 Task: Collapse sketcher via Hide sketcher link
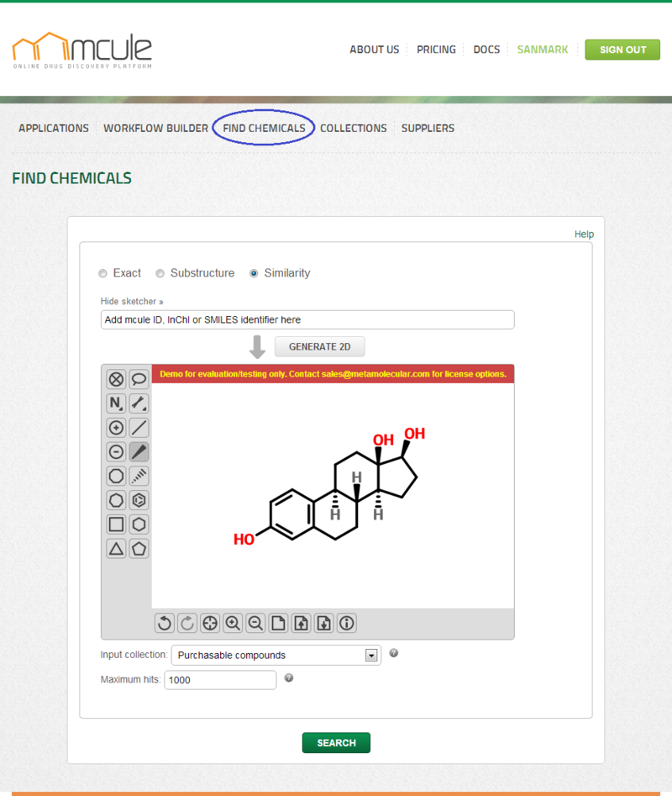132,301
